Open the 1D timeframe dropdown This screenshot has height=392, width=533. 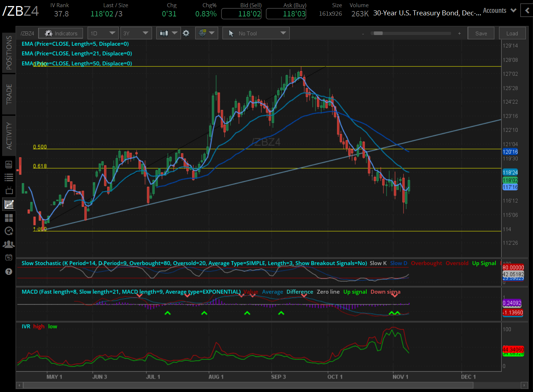click(x=103, y=33)
